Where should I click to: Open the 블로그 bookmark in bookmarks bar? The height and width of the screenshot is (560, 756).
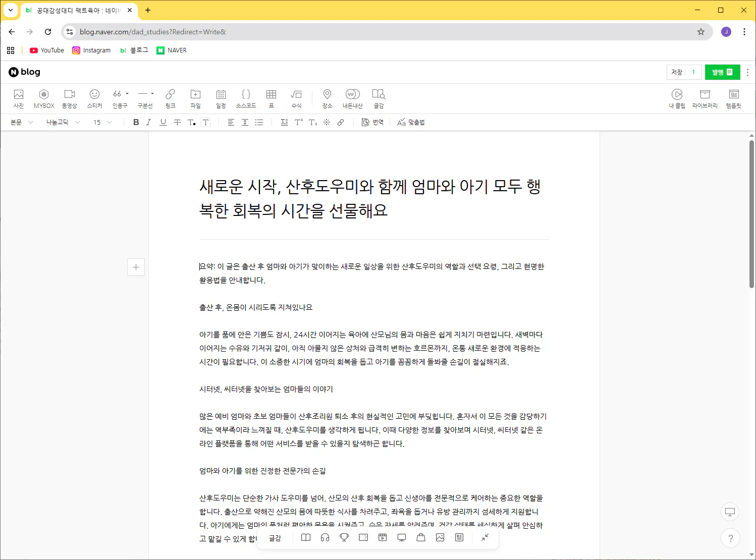point(134,50)
